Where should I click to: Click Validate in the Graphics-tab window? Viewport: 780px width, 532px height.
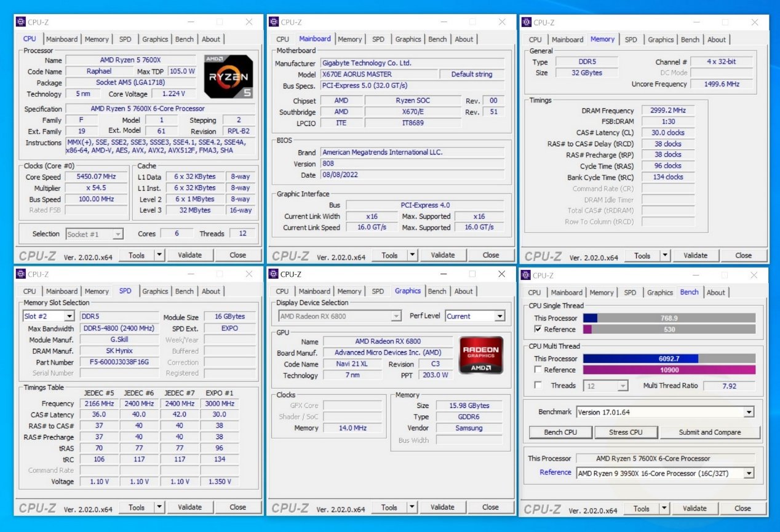pos(442,507)
